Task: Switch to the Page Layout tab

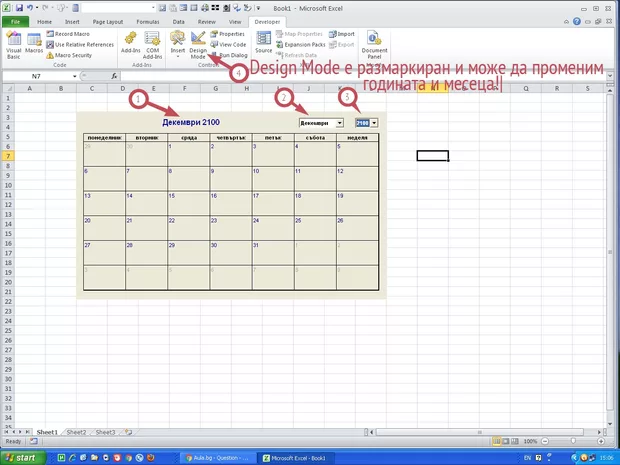Action: coord(108,22)
